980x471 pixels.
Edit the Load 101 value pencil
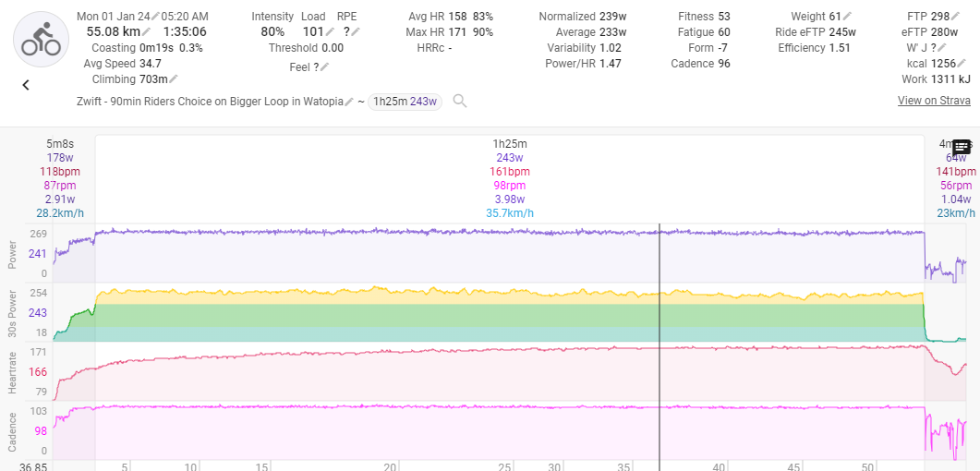click(x=330, y=31)
